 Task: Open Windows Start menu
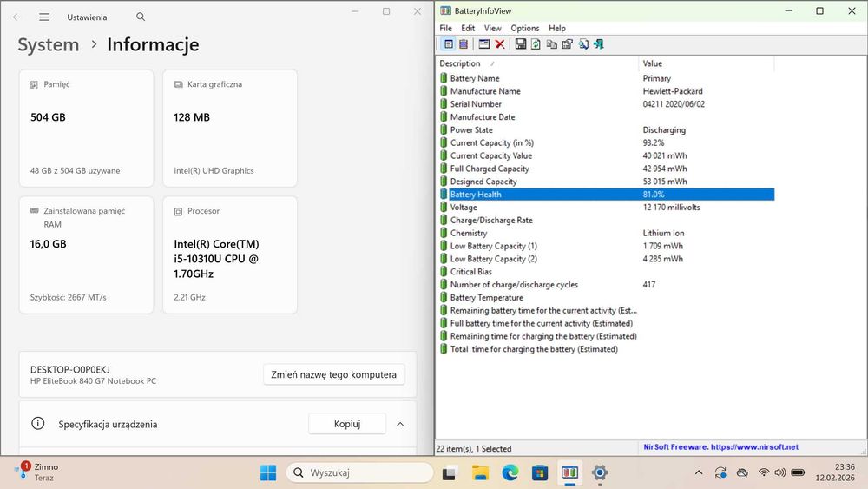tap(268, 473)
